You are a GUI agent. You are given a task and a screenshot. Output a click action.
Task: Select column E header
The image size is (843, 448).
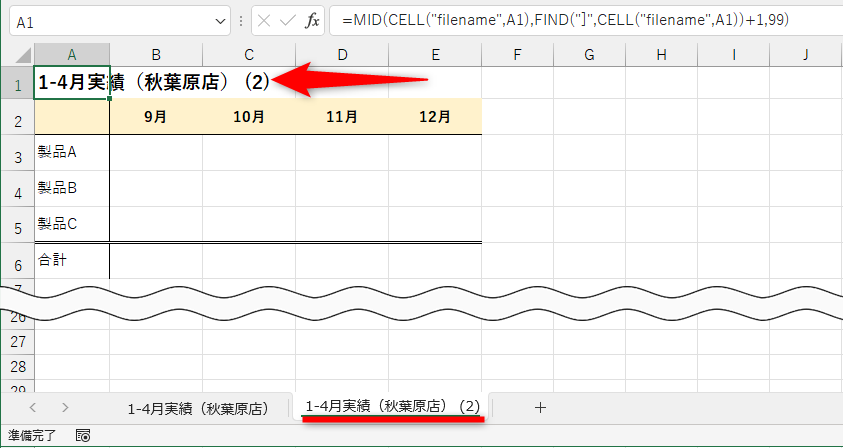tap(435, 54)
